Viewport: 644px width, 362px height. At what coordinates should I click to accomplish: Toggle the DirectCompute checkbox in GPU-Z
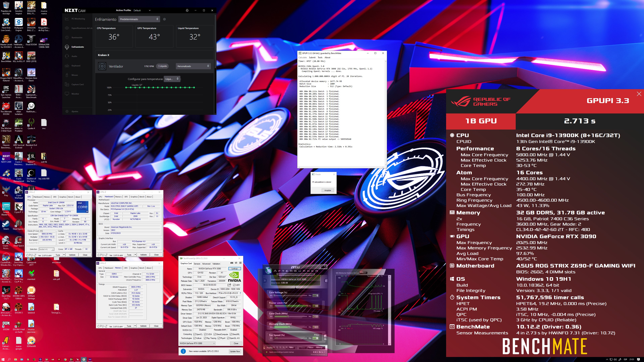pos(215,334)
